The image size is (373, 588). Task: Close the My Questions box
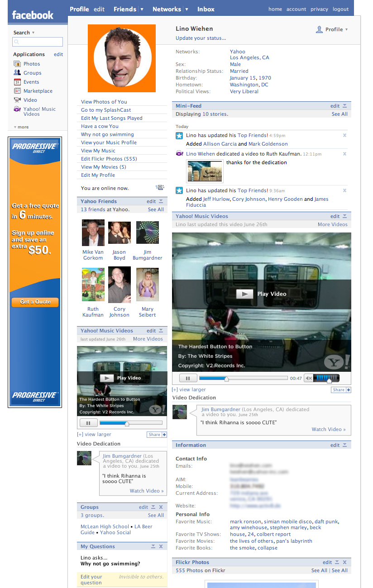[x=161, y=546]
